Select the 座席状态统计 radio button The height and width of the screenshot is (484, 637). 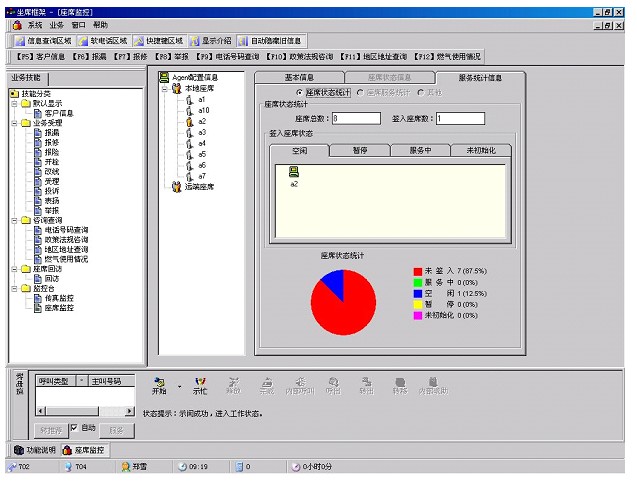tap(299, 92)
